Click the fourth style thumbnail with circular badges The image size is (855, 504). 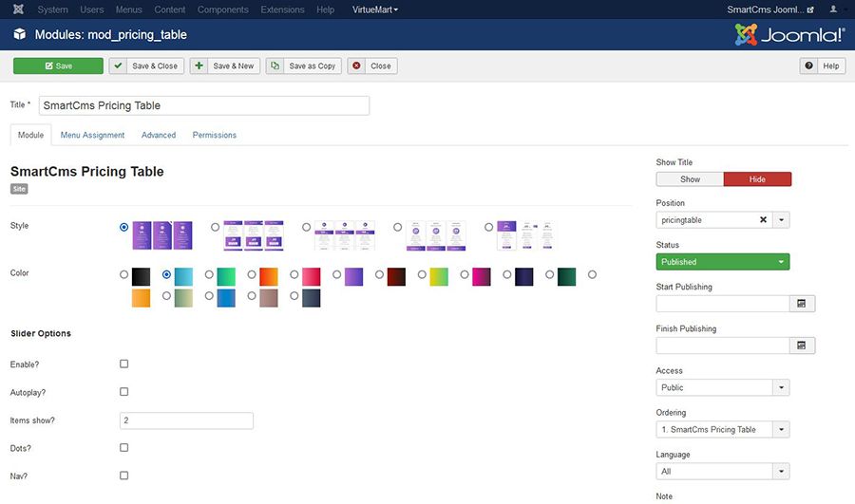(436, 234)
